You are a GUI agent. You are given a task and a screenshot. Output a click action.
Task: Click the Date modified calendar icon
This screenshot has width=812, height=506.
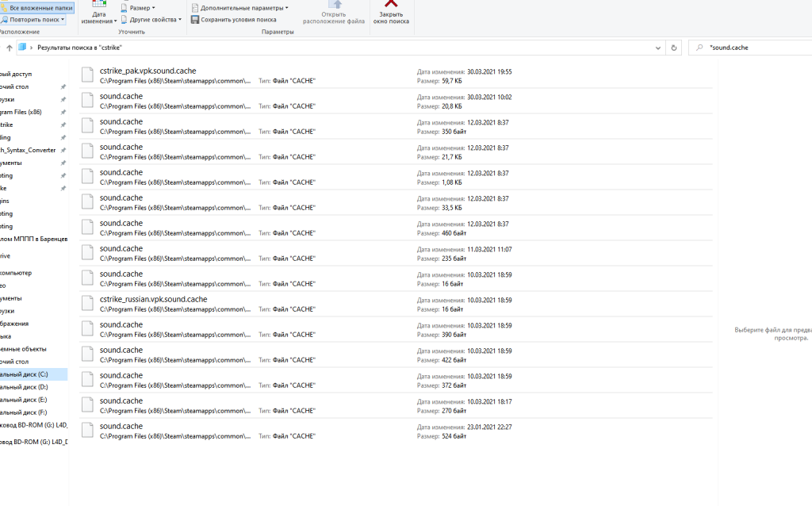[x=99, y=4]
